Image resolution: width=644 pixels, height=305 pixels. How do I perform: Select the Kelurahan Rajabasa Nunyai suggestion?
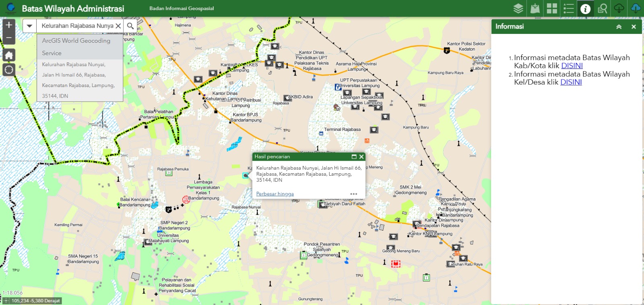tap(78, 80)
